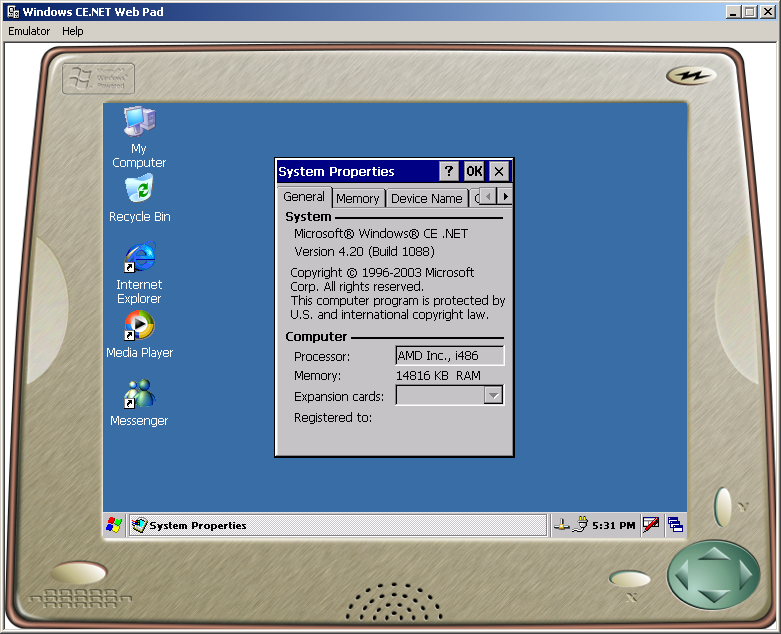
Task: Click the D-pad up arrow
Action: (714, 553)
